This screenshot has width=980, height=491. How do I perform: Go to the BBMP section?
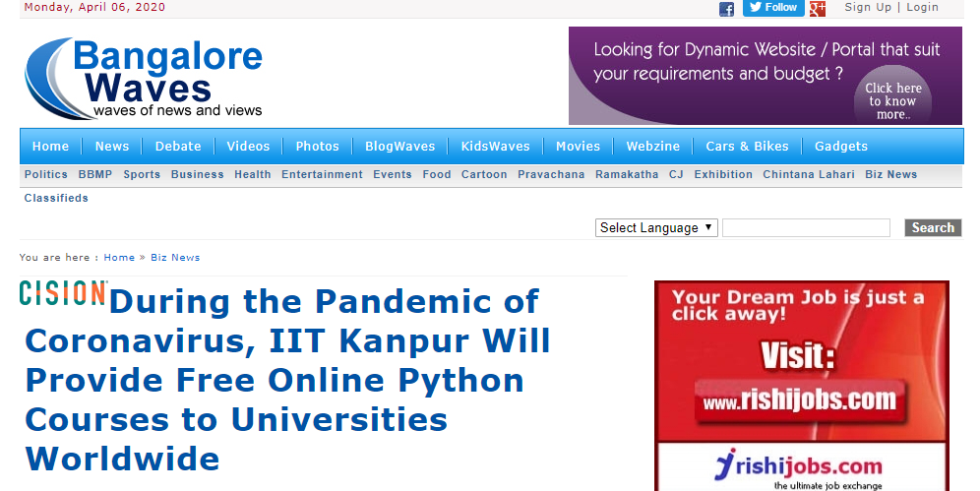[95, 174]
